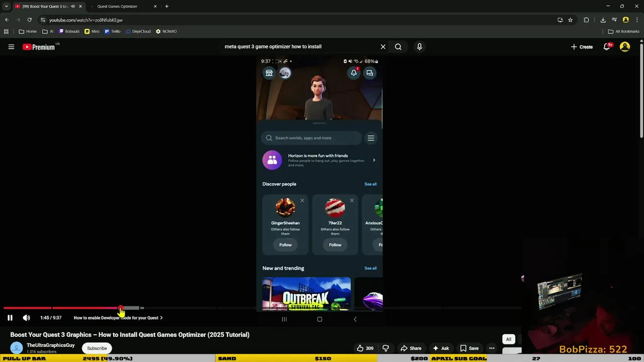Open YouTube notifications bell
The image size is (644, 362).
click(x=608, y=47)
